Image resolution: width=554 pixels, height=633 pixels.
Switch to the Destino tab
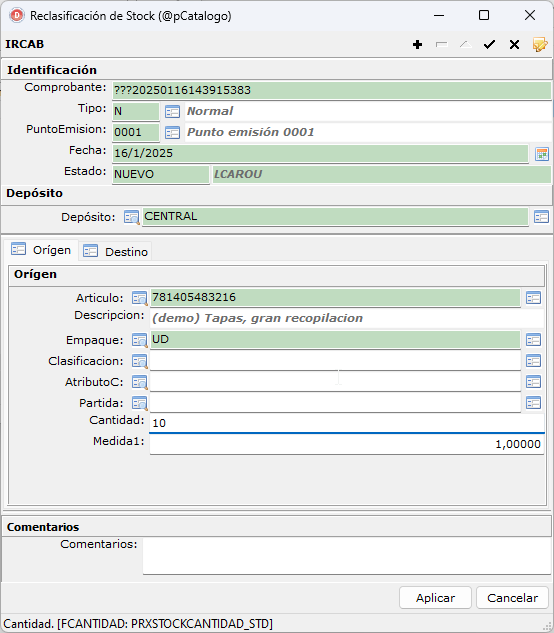point(115,252)
